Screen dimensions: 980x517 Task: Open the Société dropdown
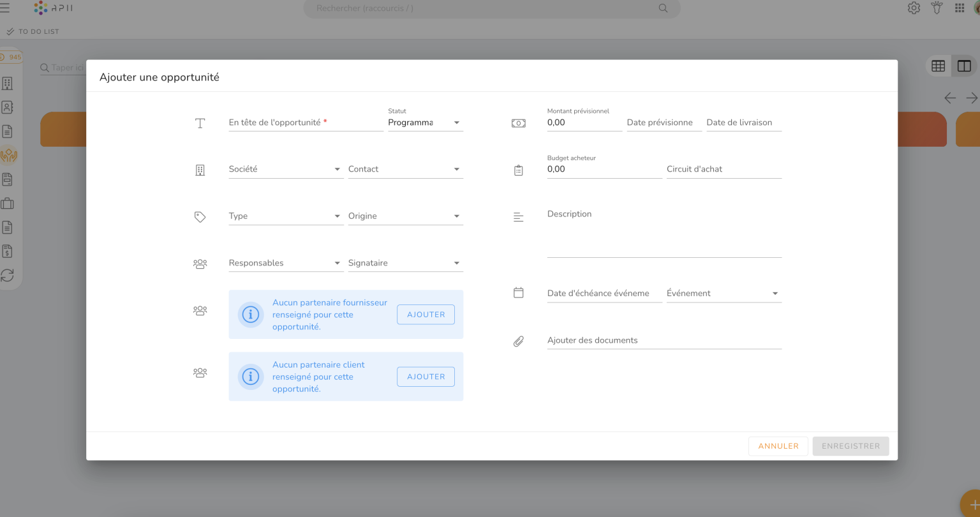pyautogui.click(x=337, y=169)
